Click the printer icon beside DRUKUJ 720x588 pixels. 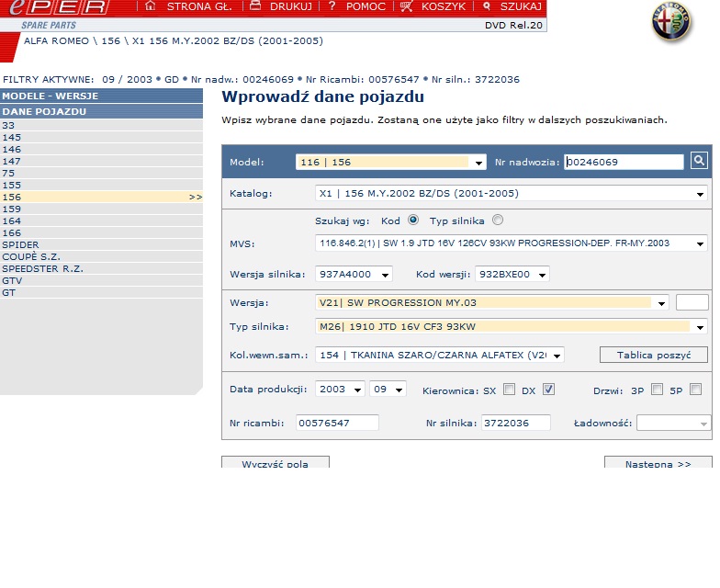click(x=255, y=6)
